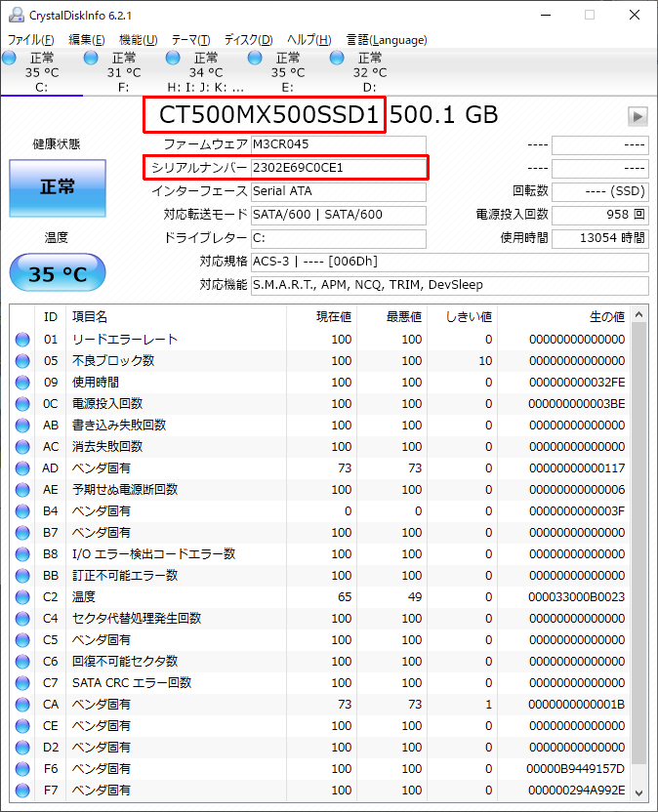Click status dot for C5 ベンダ固有
658x812 pixels.
click(x=22, y=640)
